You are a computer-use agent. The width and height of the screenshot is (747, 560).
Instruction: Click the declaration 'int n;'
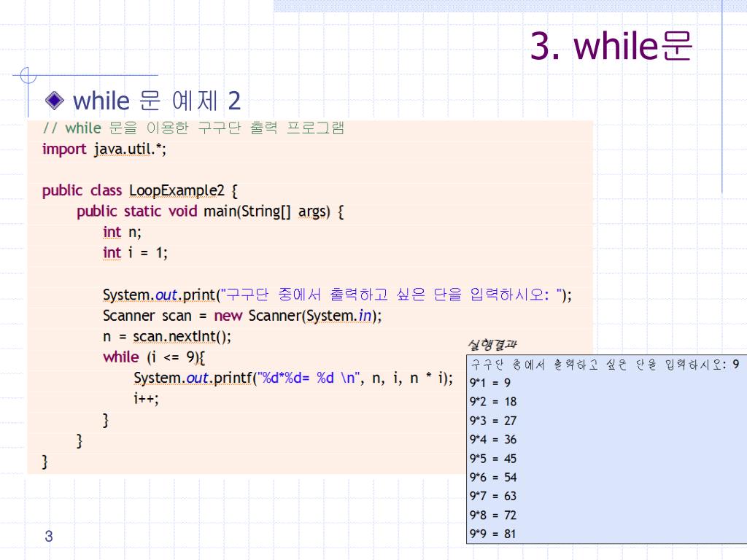[x=122, y=232]
